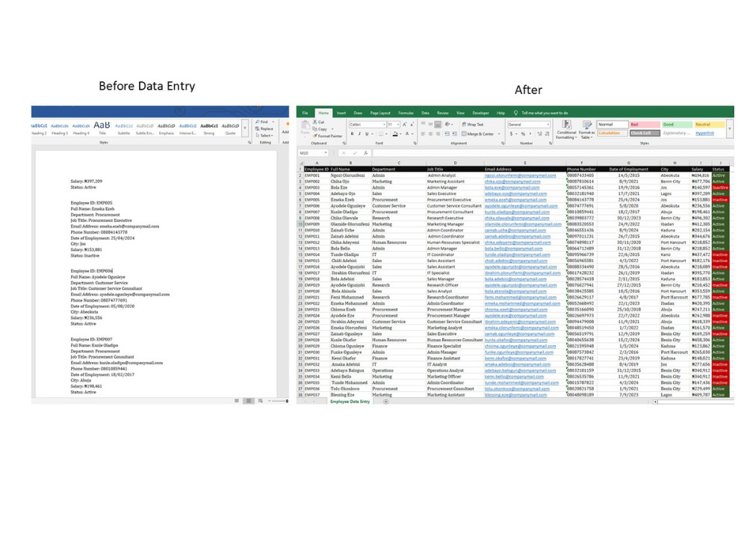Click Top Align icon in Excel

[423, 124]
